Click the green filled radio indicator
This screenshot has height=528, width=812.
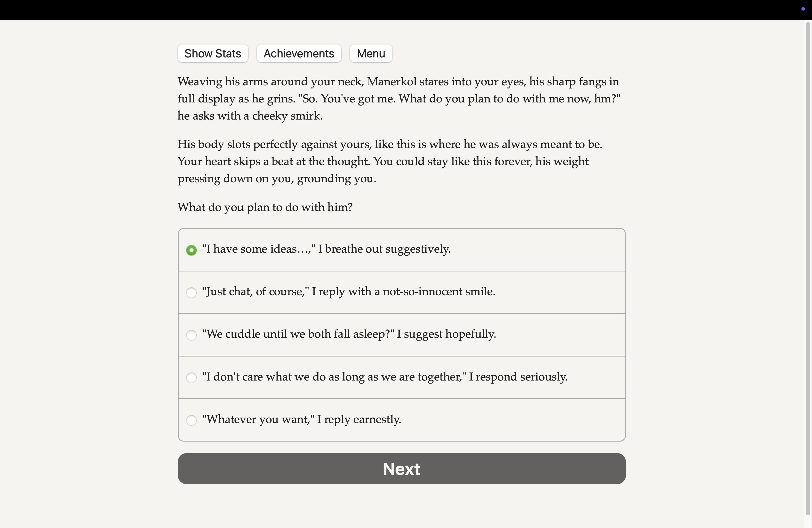pos(192,250)
